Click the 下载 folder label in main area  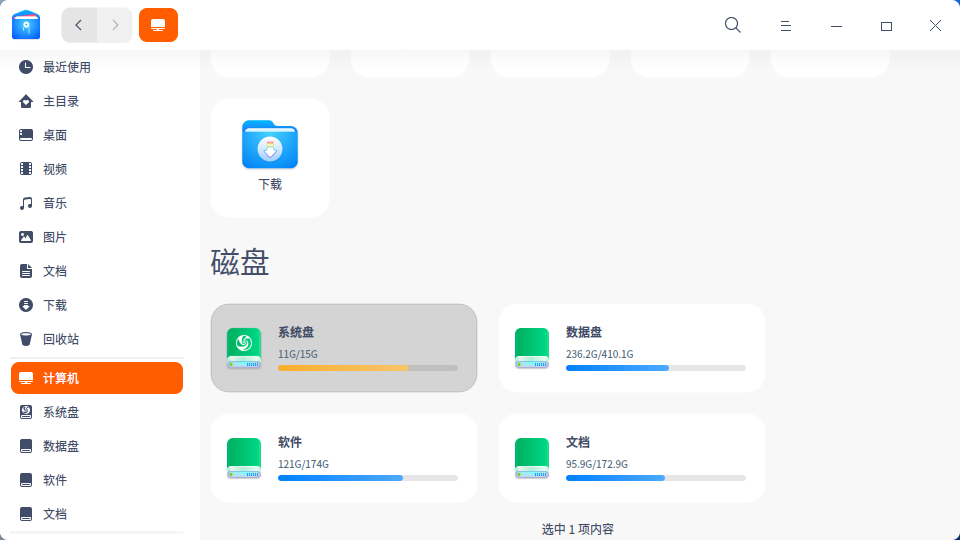pyautogui.click(x=270, y=184)
